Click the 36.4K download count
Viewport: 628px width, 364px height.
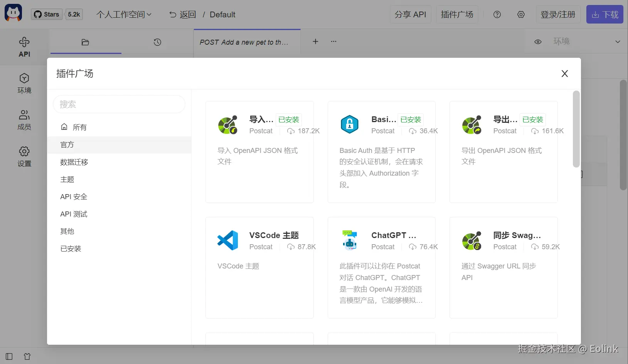tap(423, 131)
